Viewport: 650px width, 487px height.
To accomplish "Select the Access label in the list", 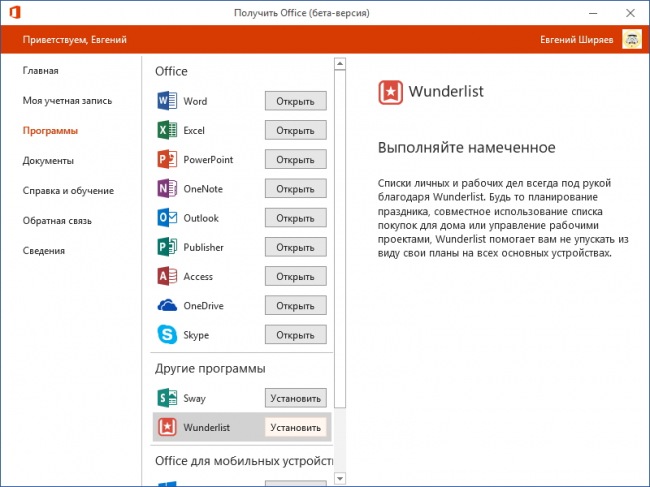I will pyautogui.click(x=198, y=276).
